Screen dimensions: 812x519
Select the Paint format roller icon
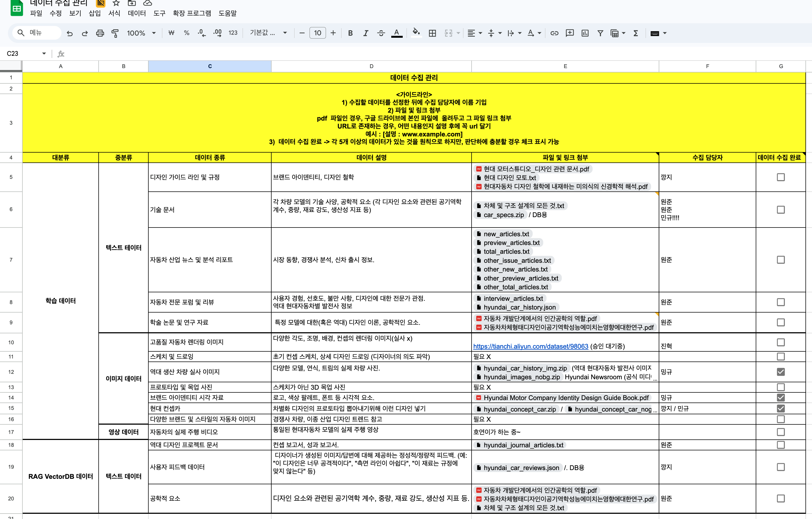[115, 33]
